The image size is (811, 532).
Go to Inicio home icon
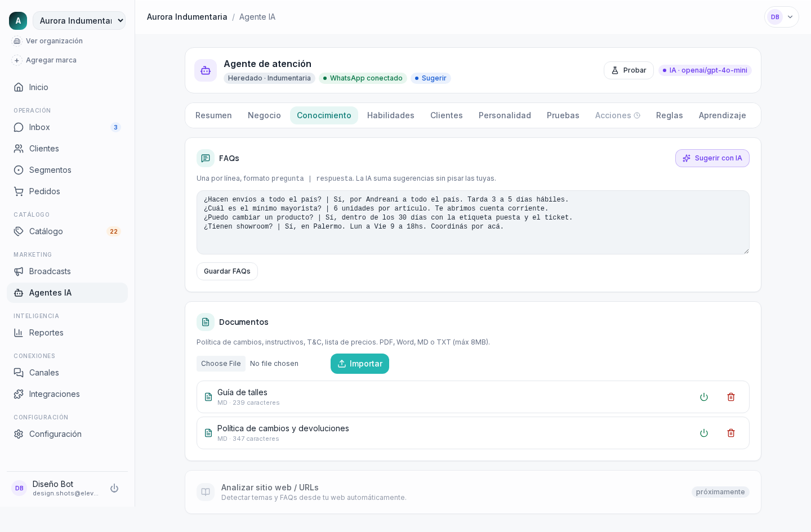(x=19, y=87)
